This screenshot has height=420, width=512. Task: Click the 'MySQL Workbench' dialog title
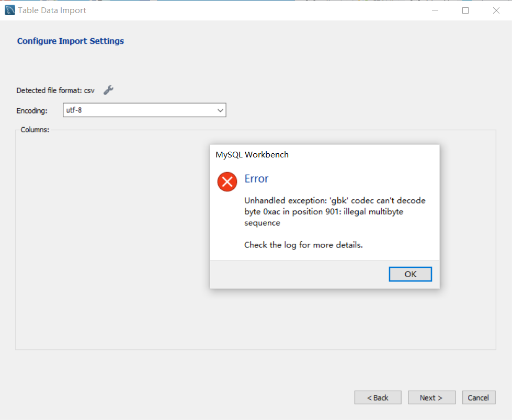(x=252, y=155)
